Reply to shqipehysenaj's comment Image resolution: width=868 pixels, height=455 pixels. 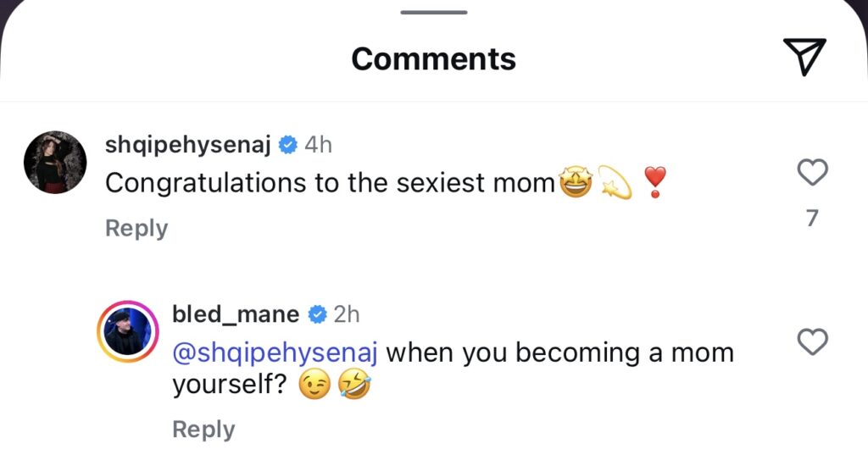pyautogui.click(x=136, y=228)
